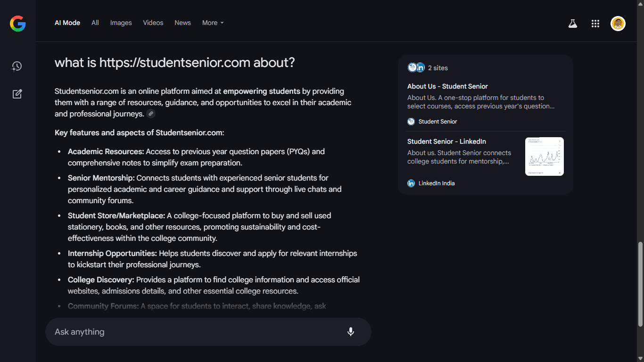Switch to AI Mode tab
The image size is (644, 362).
tap(67, 23)
